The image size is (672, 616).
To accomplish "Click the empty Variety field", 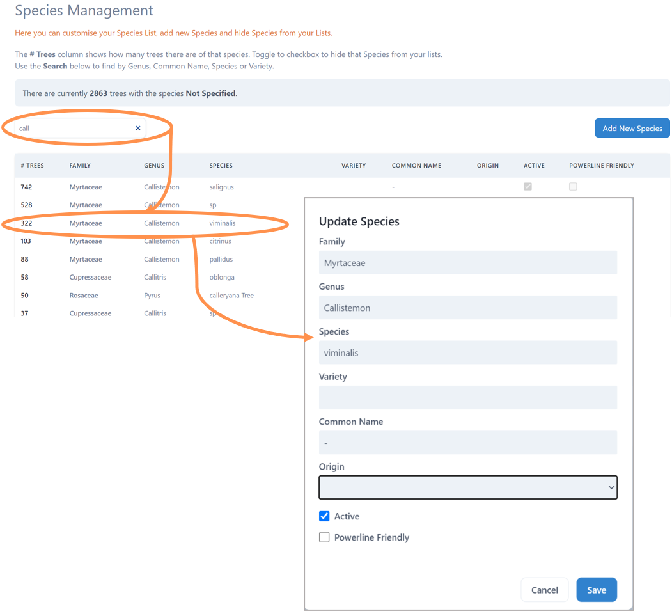I will pyautogui.click(x=467, y=397).
